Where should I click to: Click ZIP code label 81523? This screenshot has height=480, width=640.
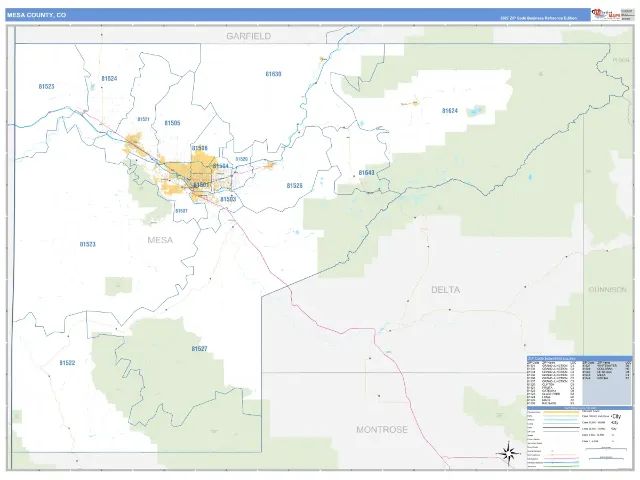point(88,244)
